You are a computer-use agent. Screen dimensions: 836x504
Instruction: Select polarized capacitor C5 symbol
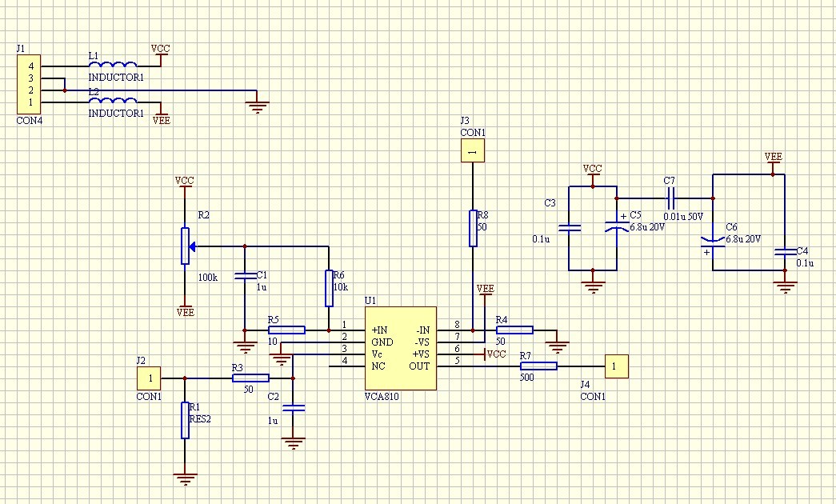click(x=617, y=225)
